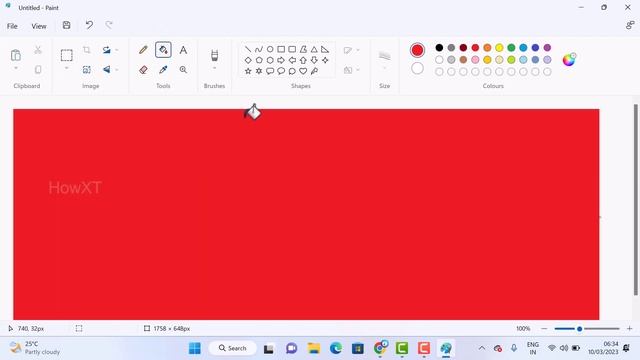Expand the Select tool options arrow
Viewport: 640px width, 360px height.
[67, 68]
